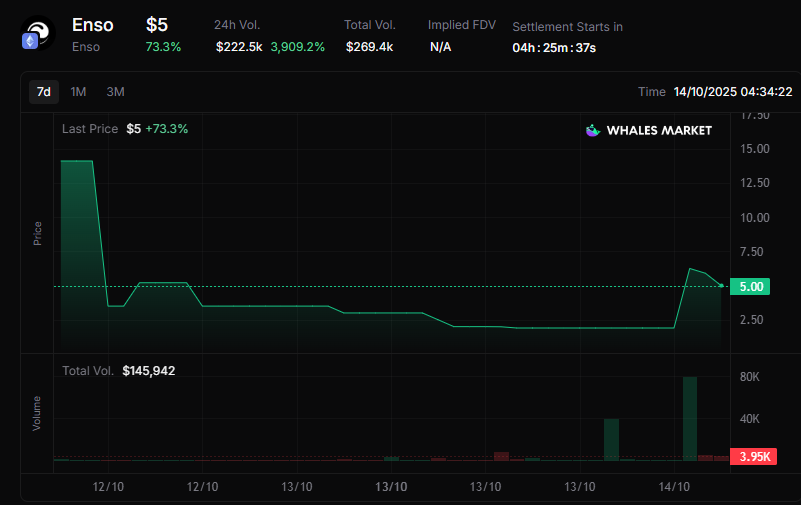The width and height of the screenshot is (801, 505).
Task: Click the Ethereum chain badge on the logo
Action: tap(30, 42)
